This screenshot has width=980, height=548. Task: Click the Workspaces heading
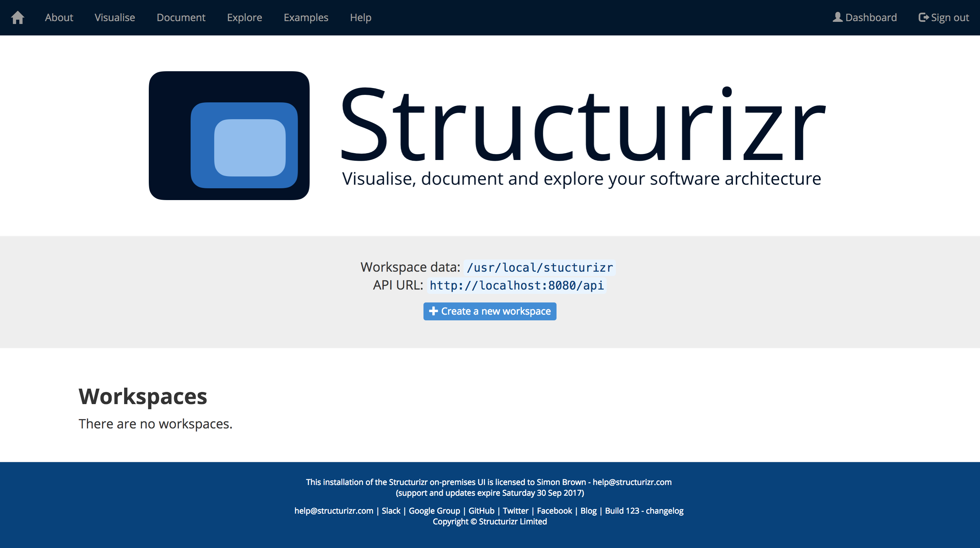[x=143, y=397]
